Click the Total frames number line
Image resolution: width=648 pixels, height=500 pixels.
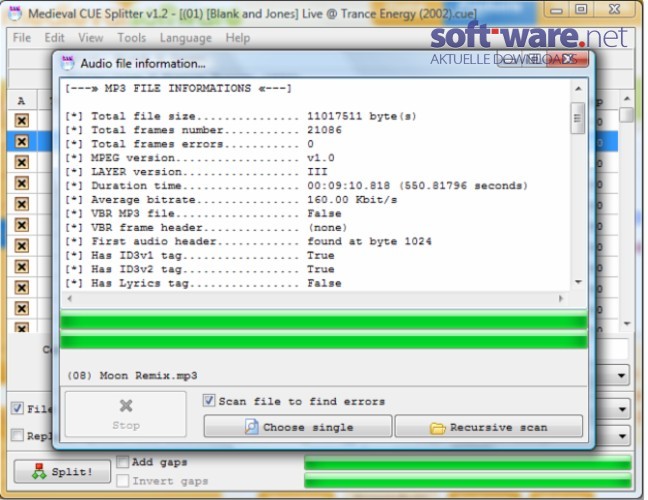pos(203,130)
